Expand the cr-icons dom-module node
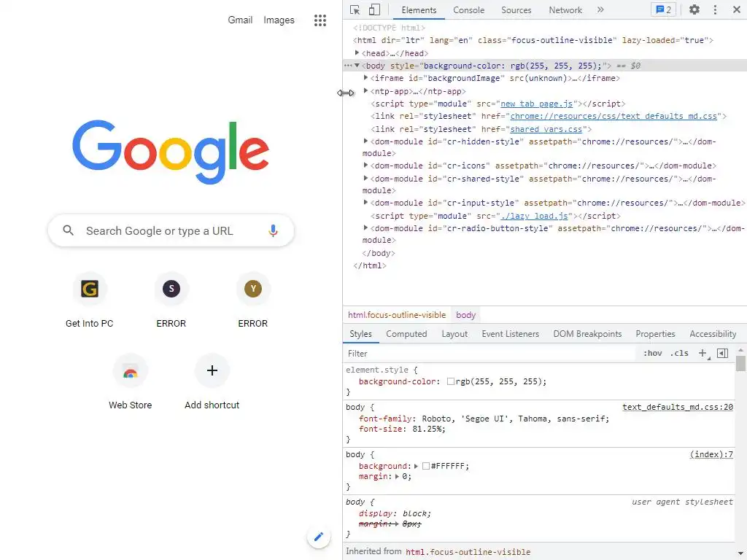Screen dimensions: 747x560 pyautogui.click(x=365, y=166)
